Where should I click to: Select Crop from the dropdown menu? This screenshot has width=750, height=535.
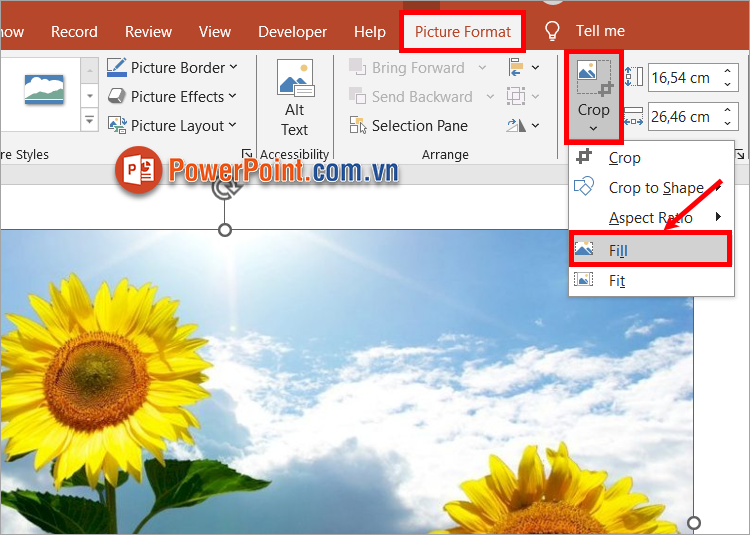click(651, 157)
